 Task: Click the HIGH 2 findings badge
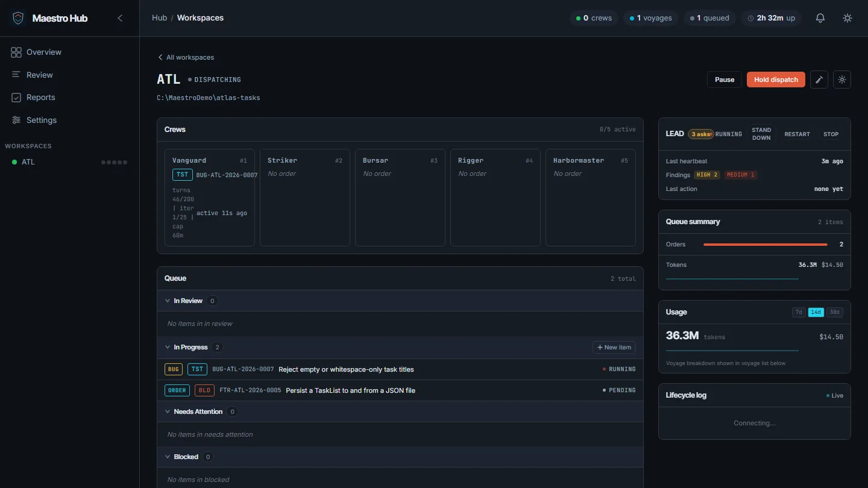tap(707, 175)
